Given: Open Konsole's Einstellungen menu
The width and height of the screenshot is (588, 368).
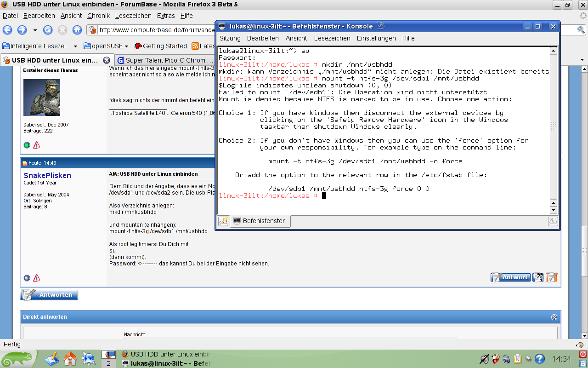Looking at the screenshot, I should (376, 38).
